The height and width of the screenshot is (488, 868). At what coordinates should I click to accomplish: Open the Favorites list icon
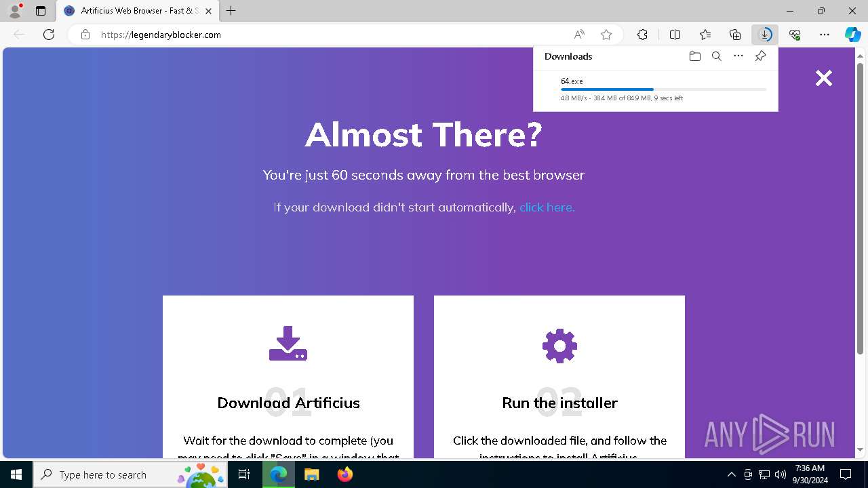pos(705,35)
